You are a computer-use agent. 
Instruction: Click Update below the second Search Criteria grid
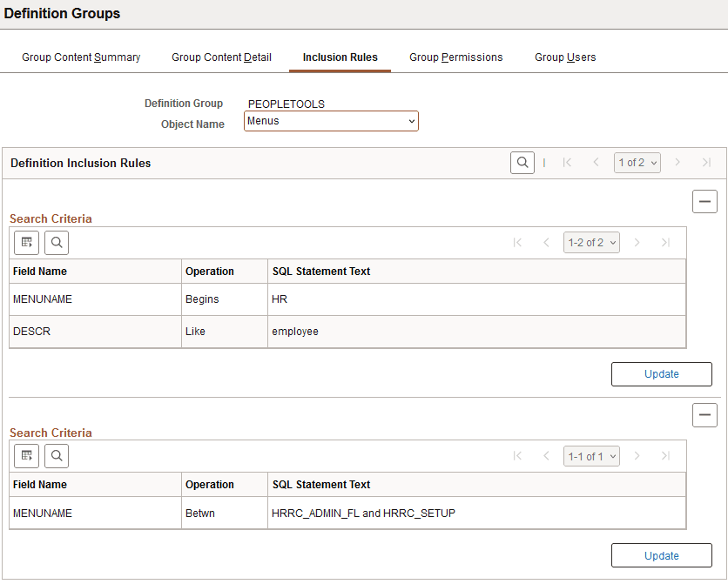point(661,555)
